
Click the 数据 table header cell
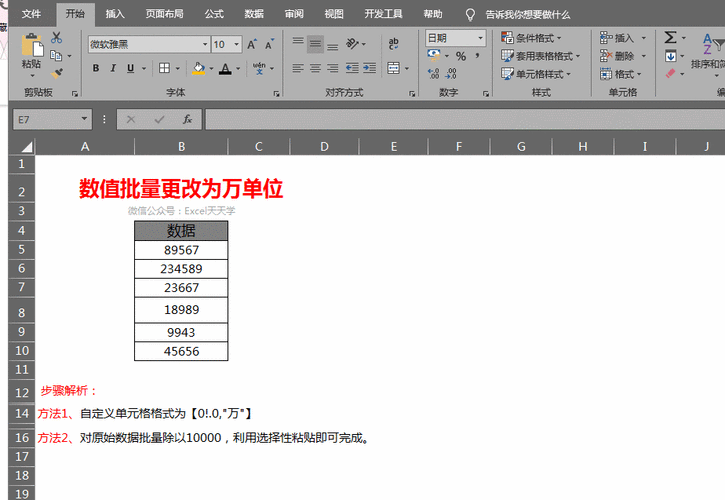[x=181, y=230]
